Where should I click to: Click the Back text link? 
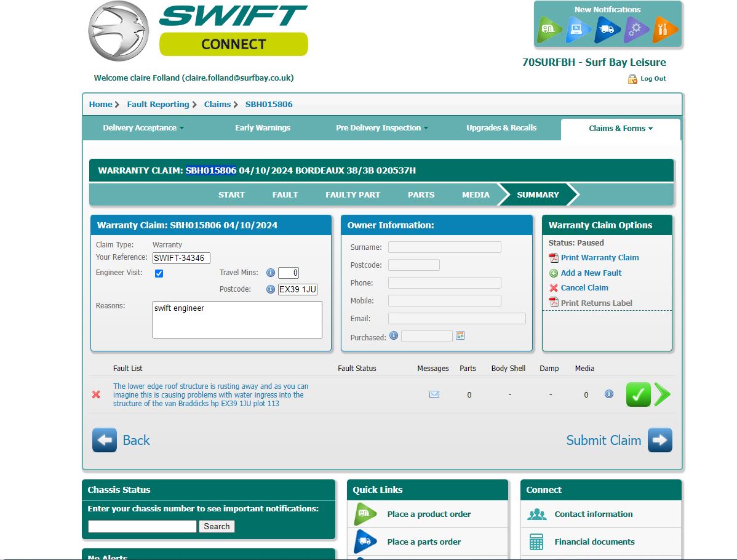pyautogui.click(x=137, y=441)
